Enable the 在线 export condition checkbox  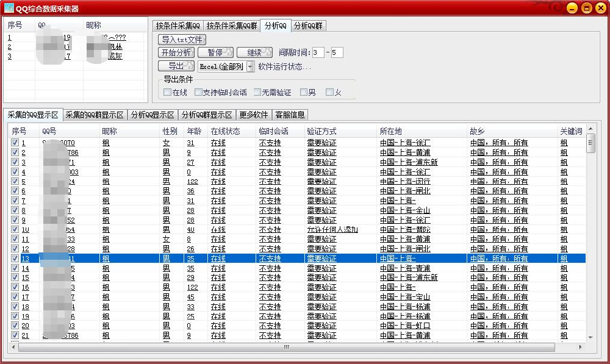coord(167,92)
